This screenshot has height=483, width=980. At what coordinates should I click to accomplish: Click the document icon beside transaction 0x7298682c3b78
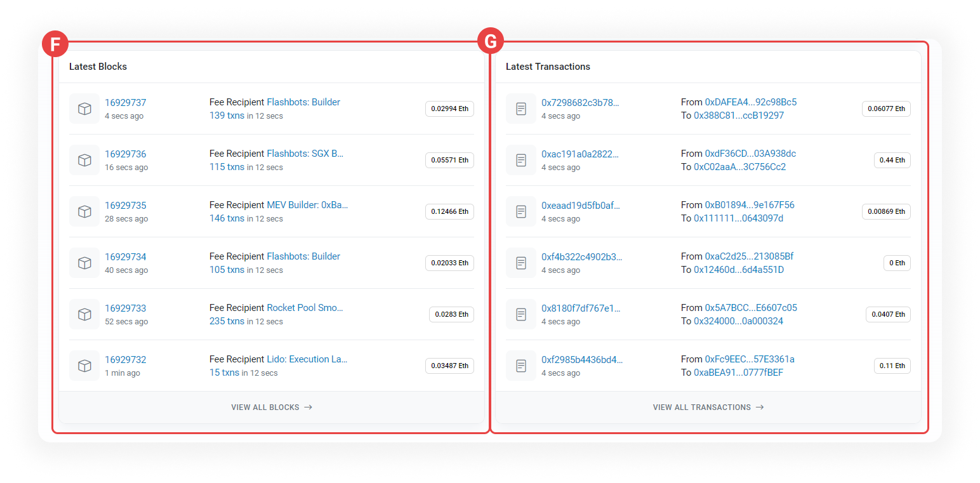click(x=521, y=109)
